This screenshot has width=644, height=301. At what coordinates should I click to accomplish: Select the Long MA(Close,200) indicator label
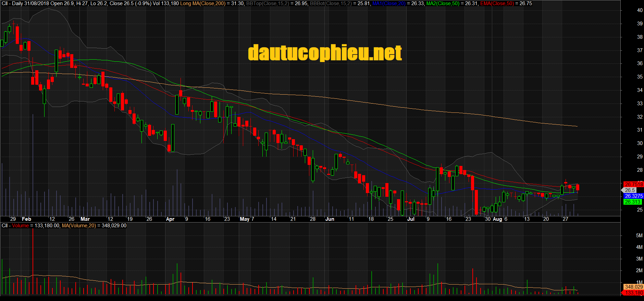[x=203, y=3]
